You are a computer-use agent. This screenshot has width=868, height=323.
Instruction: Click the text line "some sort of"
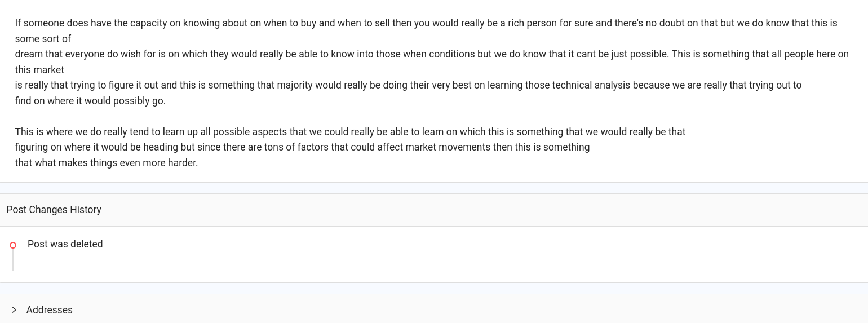(x=43, y=39)
